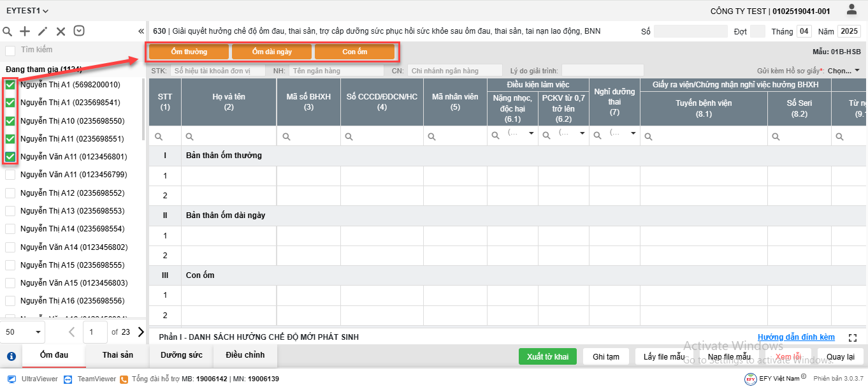
Task: Uncheck Nguyễn Thị A10 (0235698550)
Action: [10, 121]
